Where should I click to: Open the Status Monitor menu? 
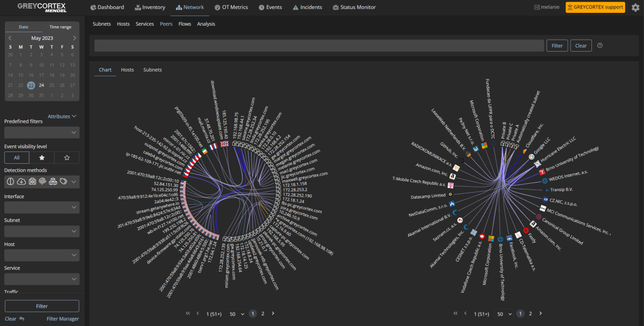pyautogui.click(x=354, y=8)
